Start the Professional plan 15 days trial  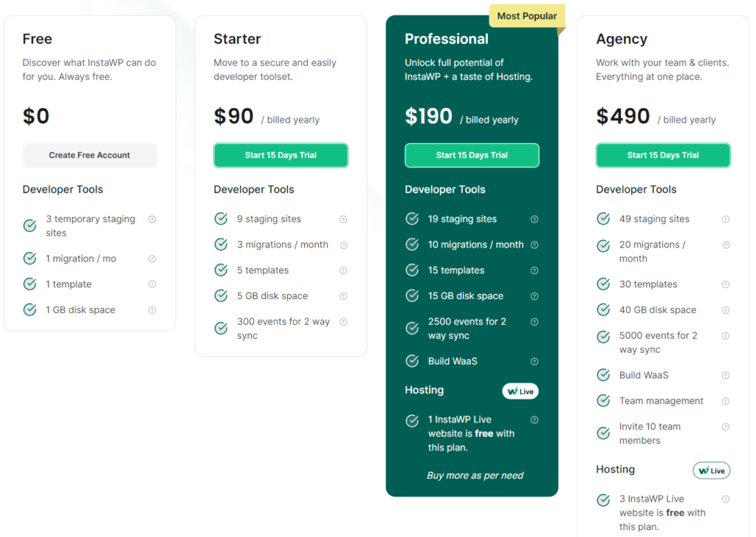click(x=472, y=155)
